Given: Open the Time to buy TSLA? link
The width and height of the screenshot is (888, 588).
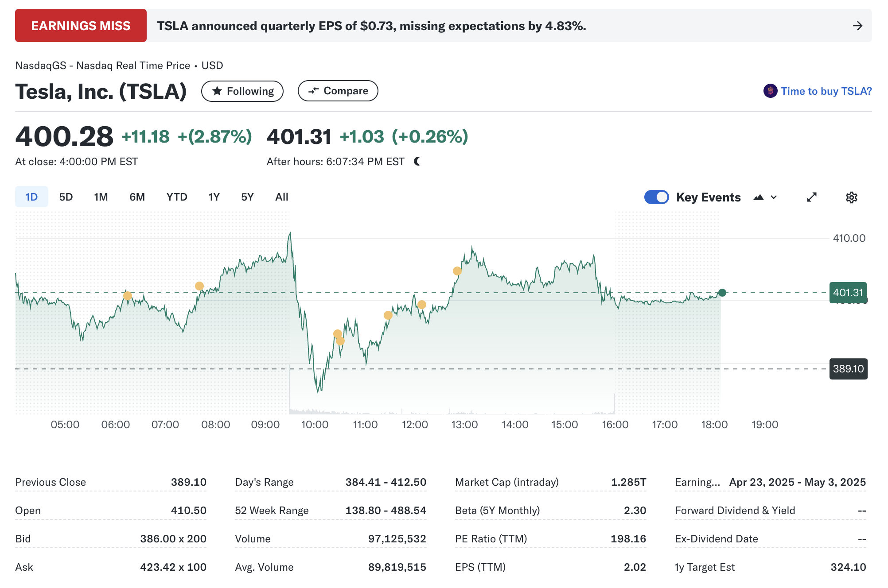Looking at the screenshot, I should pyautogui.click(x=826, y=91).
